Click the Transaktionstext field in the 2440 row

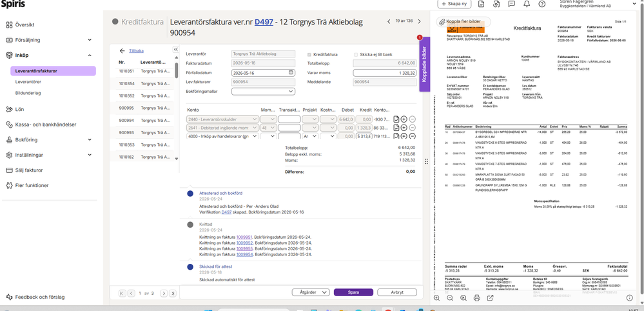(x=289, y=119)
